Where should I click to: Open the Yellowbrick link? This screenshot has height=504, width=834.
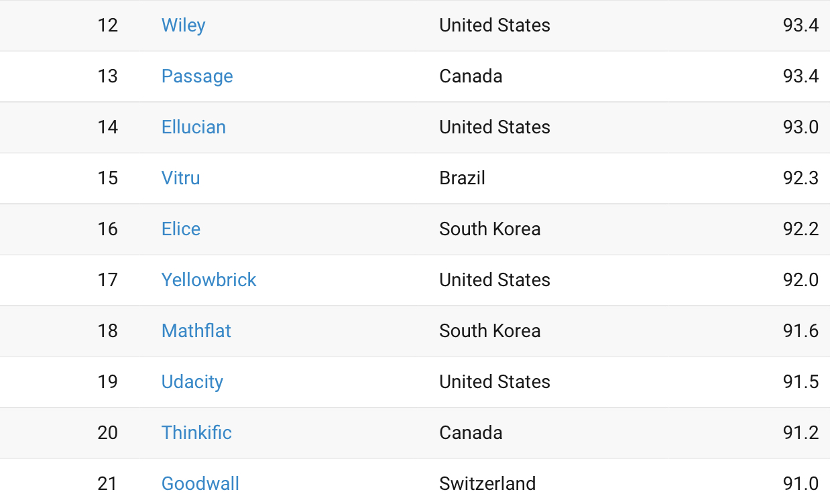(208, 280)
